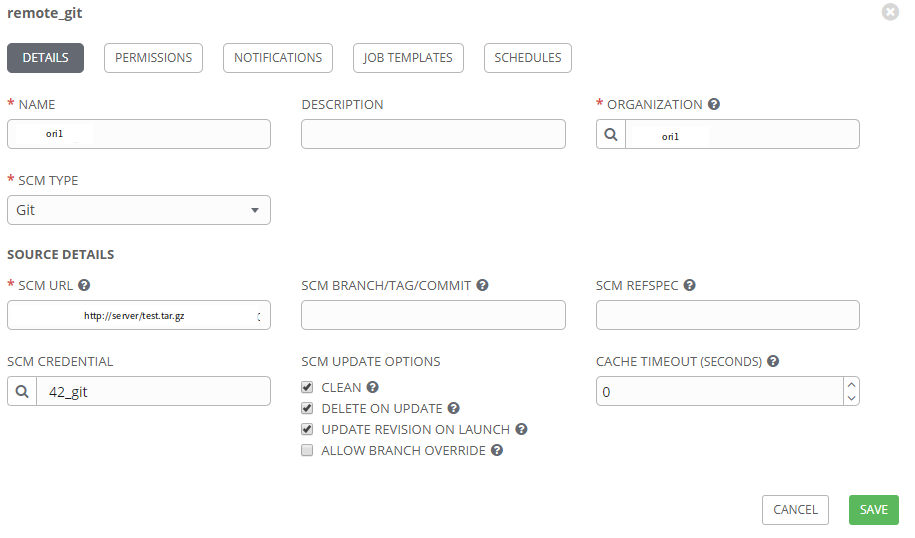Disable the Delete on Update checkbox

point(307,408)
